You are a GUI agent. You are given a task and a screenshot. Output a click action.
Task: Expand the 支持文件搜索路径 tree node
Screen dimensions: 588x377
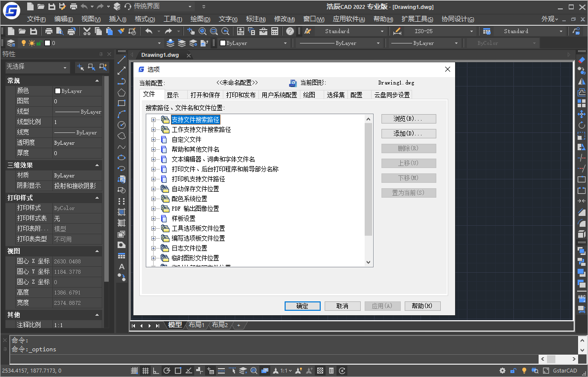pos(153,120)
